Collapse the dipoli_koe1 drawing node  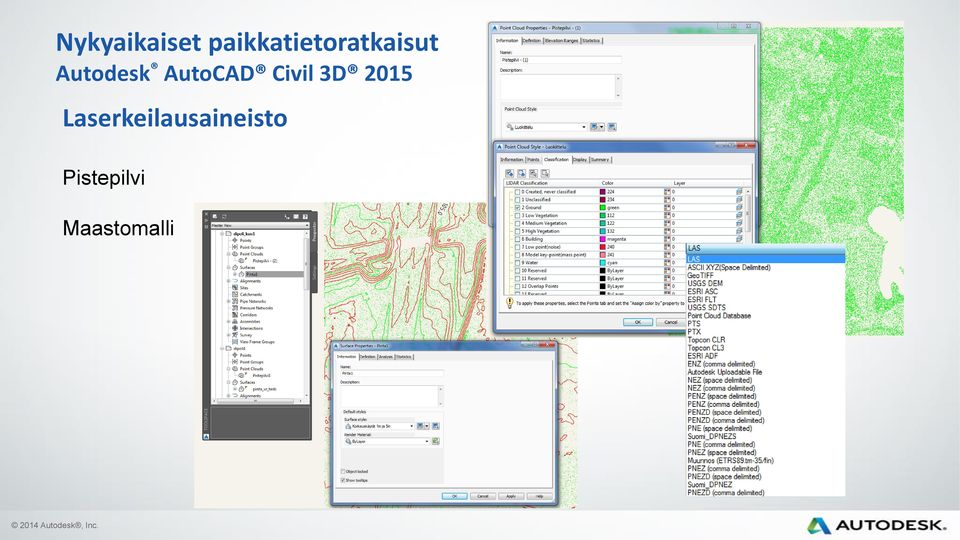click(222, 234)
